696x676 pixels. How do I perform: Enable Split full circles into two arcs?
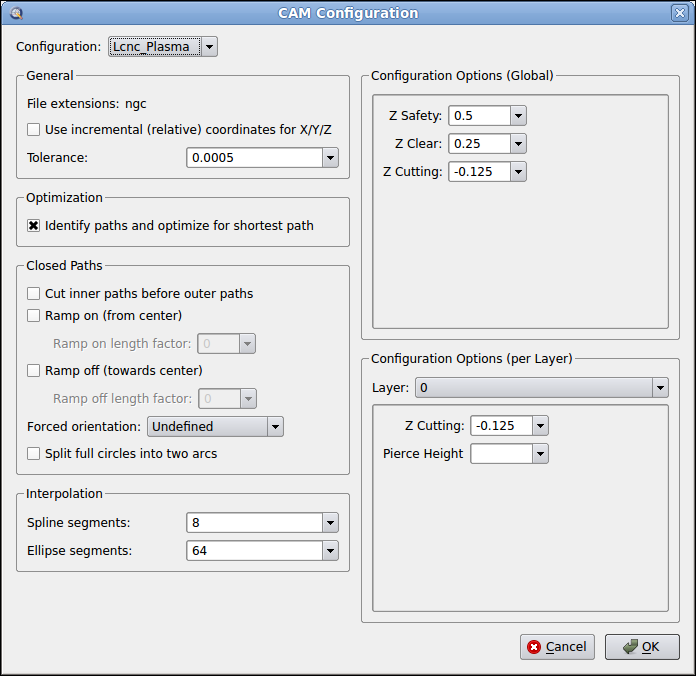[x=34, y=454]
